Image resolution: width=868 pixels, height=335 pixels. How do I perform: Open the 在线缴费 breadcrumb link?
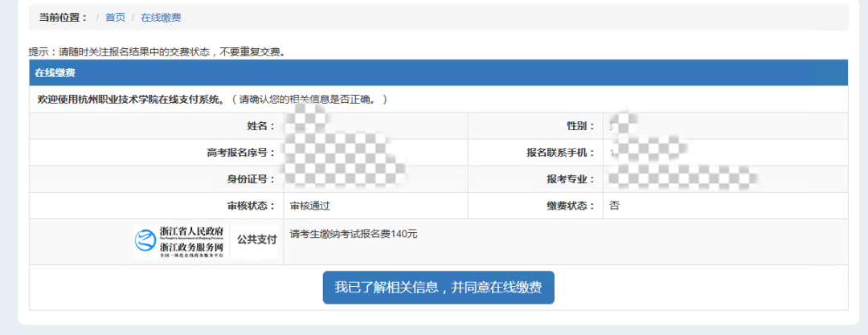click(x=160, y=17)
